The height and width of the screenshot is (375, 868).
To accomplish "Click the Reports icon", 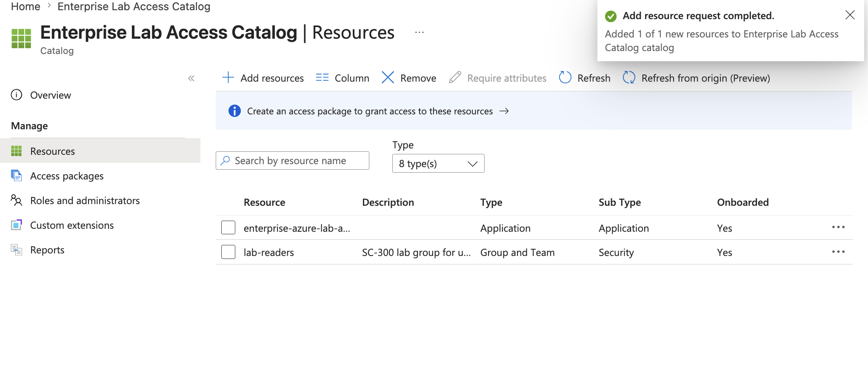I will tap(17, 250).
